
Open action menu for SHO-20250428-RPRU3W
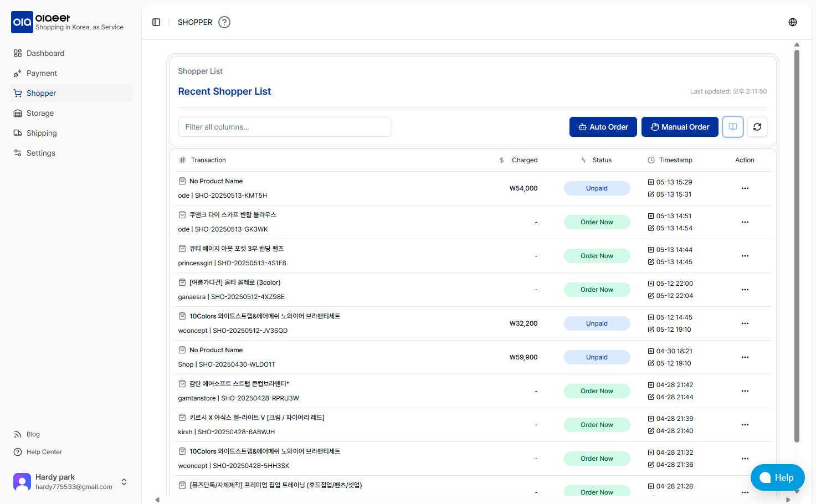pyautogui.click(x=745, y=391)
